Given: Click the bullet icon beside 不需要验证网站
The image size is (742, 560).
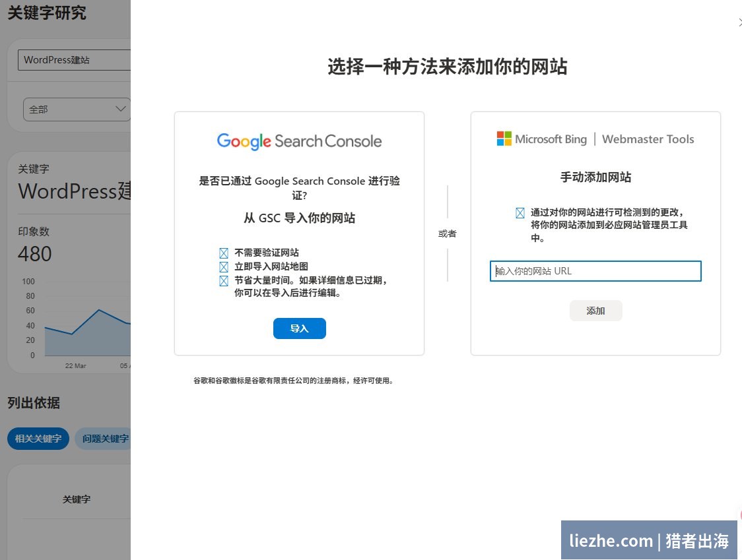Looking at the screenshot, I should [224, 253].
